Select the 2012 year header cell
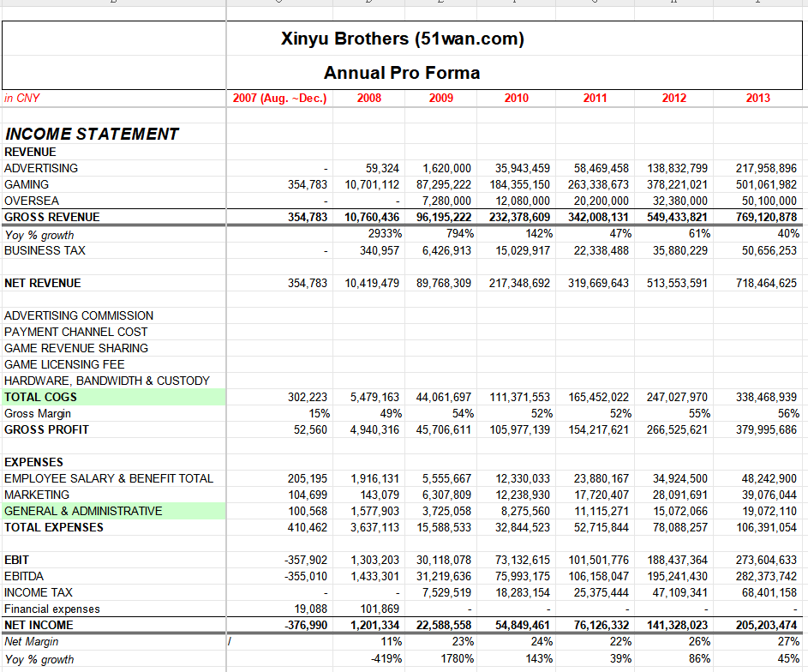The width and height of the screenshot is (808, 672). pos(674,98)
